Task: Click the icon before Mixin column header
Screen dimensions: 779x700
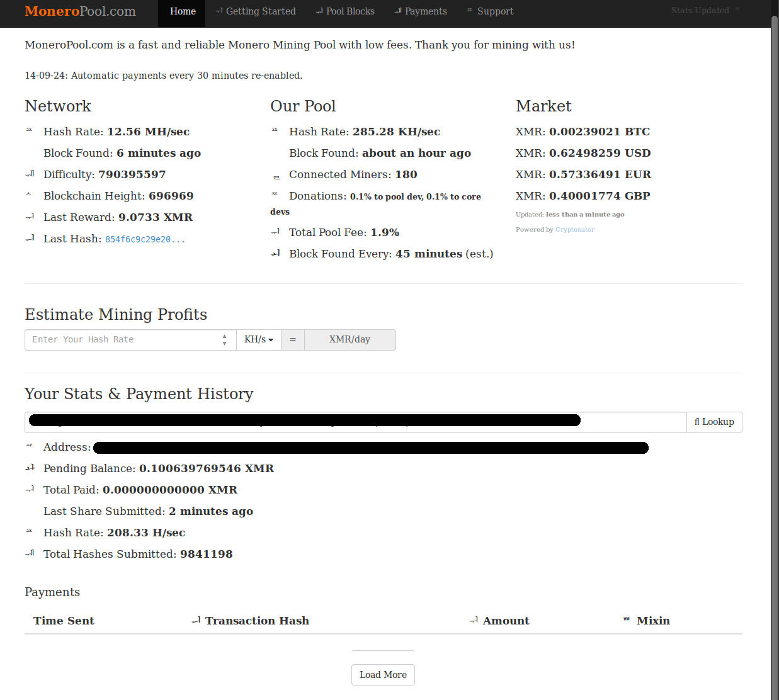Action: 626,619
